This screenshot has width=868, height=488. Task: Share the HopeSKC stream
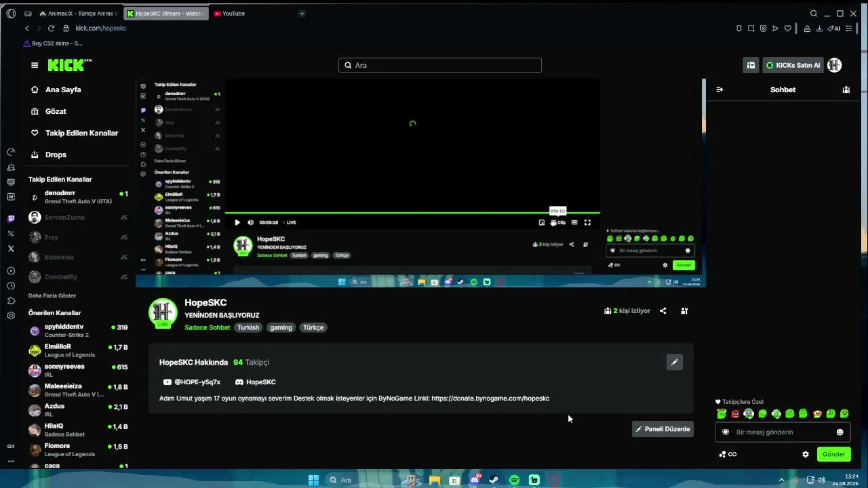(x=663, y=311)
